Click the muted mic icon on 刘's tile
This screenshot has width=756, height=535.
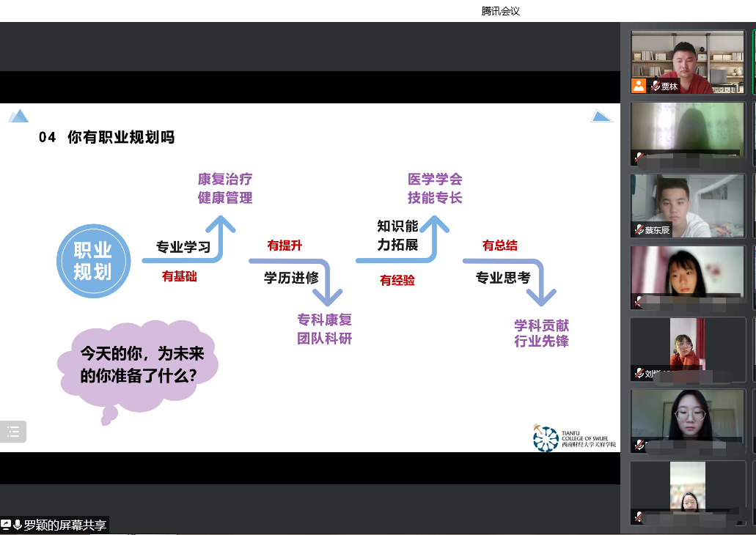(x=639, y=373)
